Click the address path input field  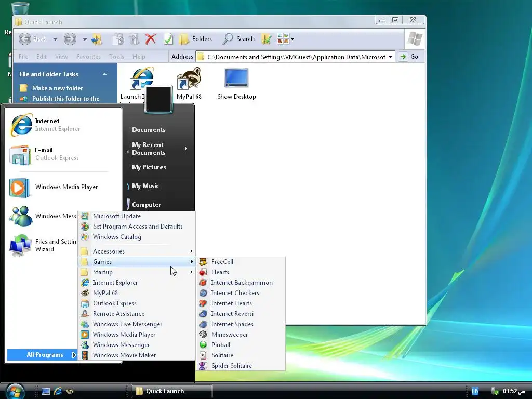pyautogui.click(x=296, y=57)
